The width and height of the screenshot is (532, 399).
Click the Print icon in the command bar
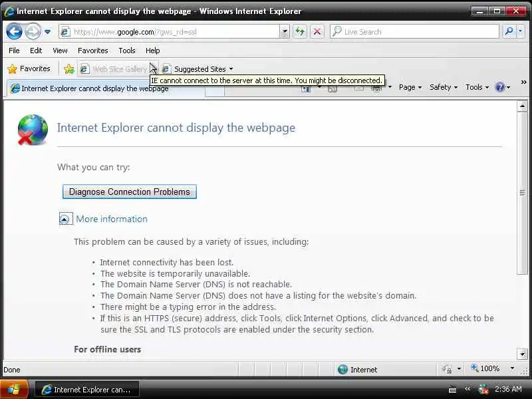376,88
